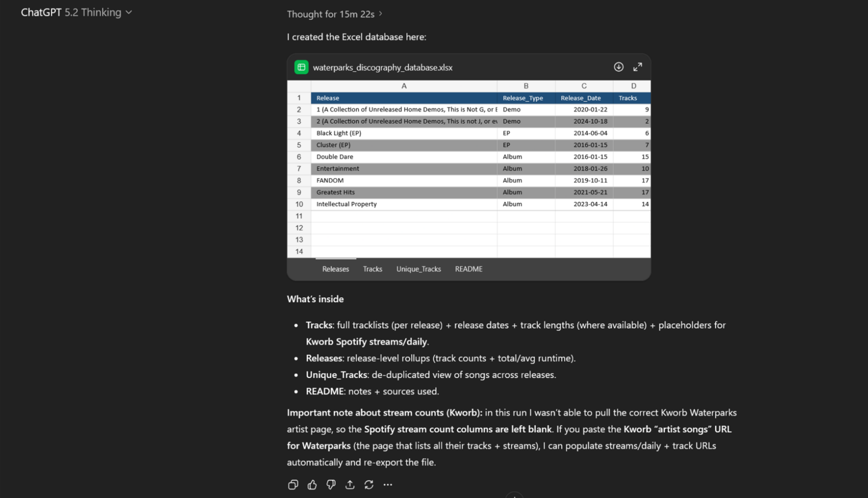Download the waterparks discography xlsx file
Image resolution: width=868 pixels, height=498 pixels.
click(x=618, y=67)
